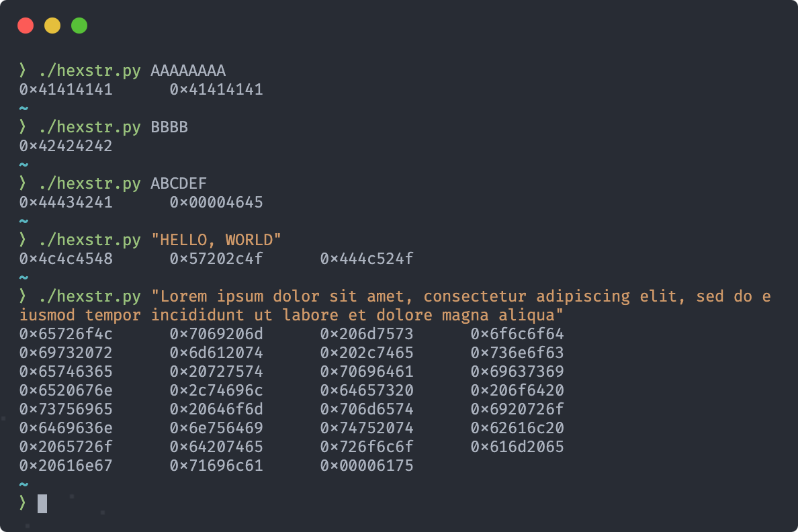Image resolution: width=798 pixels, height=532 pixels.
Task: Click the 0x20616e67 hex value
Action: pyautogui.click(x=66, y=465)
